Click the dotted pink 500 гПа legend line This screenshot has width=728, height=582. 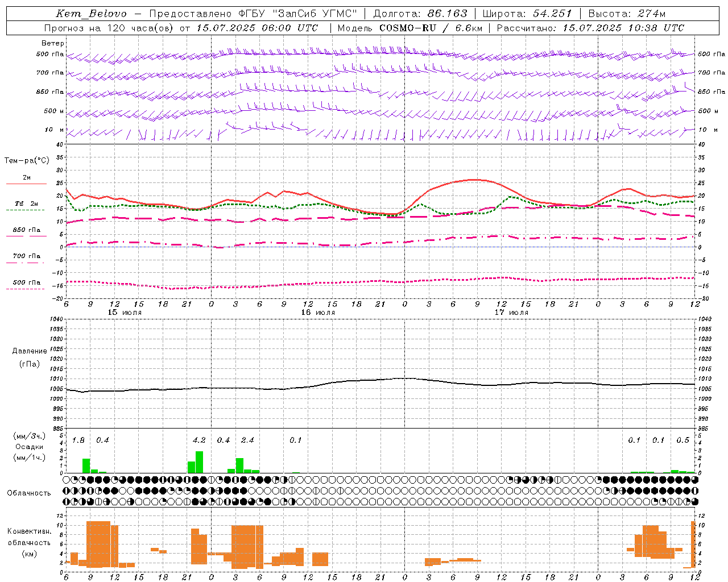point(25,289)
